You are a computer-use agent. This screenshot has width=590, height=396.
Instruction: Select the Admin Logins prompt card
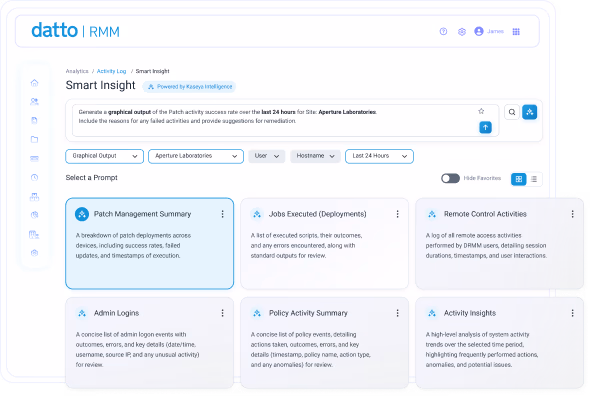[149, 343]
